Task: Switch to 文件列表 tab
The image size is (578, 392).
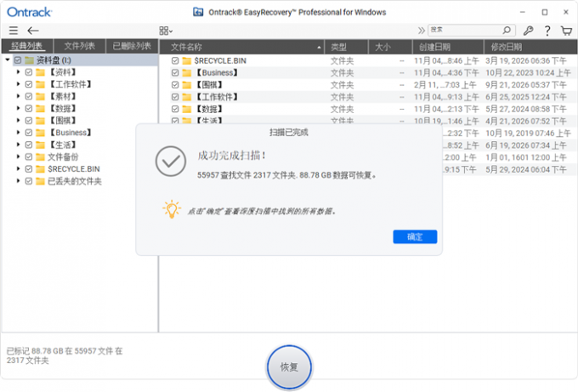Action: [80, 46]
